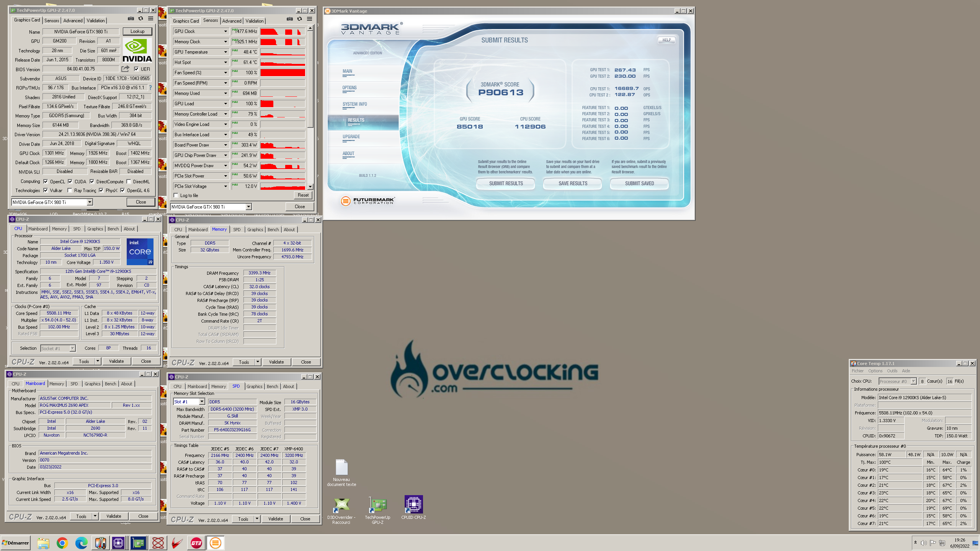Click the refresh icon in GPU-Z Sensors window
This screenshot has width=980, height=551.
[x=299, y=19]
